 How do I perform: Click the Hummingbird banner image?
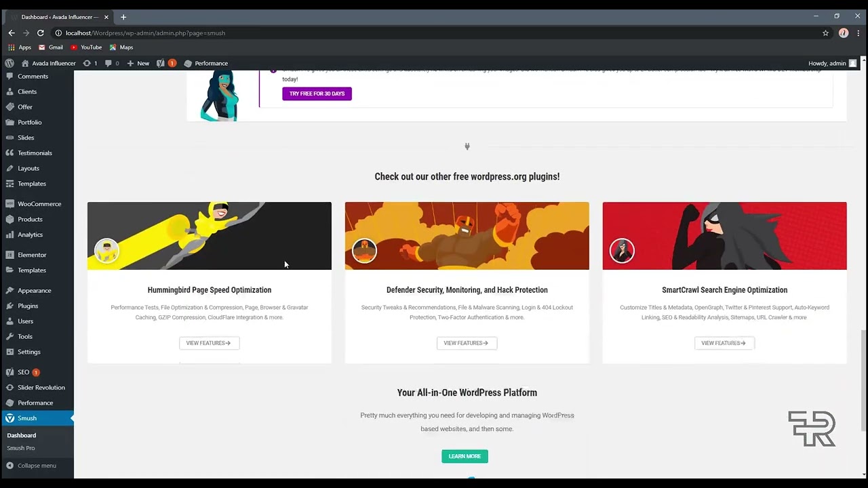coord(210,236)
